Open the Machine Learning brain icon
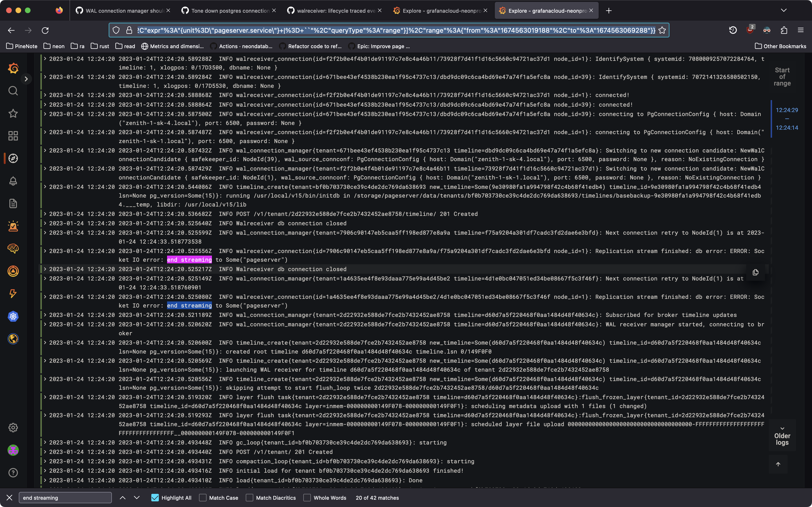 click(x=13, y=249)
